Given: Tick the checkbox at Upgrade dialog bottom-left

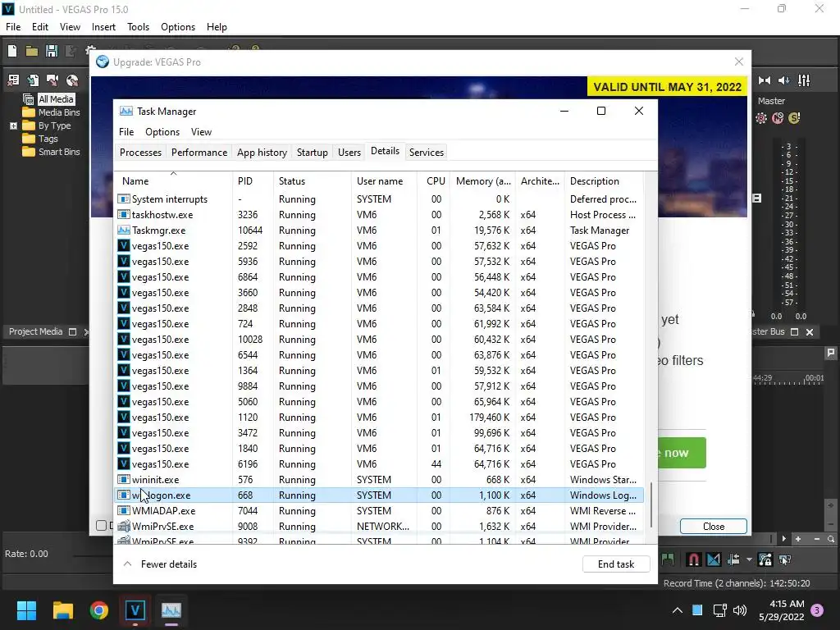Looking at the screenshot, I should tap(101, 526).
